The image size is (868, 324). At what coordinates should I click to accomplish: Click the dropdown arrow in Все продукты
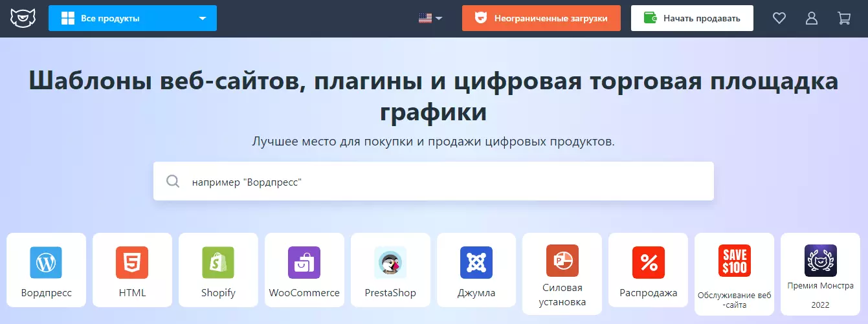pos(203,19)
